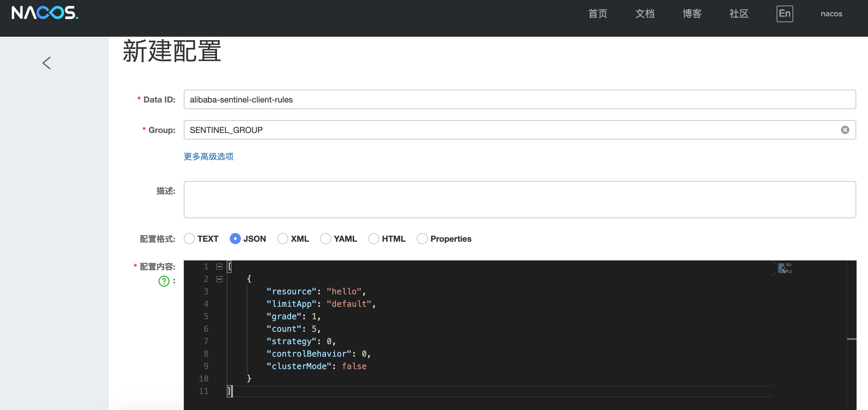The width and height of the screenshot is (868, 410).
Task: Open the green help question mark icon
Action: click(x=164, y=281)
